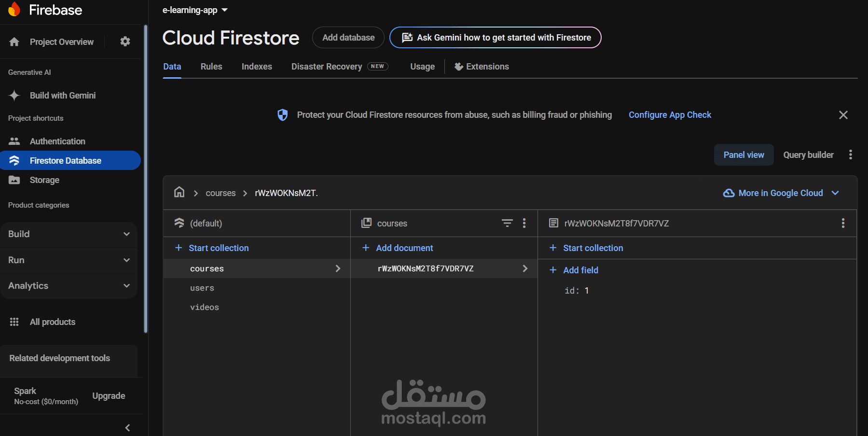Click the id: 1 field
Screen dimensions: 868x436
pyautogui.click(x=577, y=291)
